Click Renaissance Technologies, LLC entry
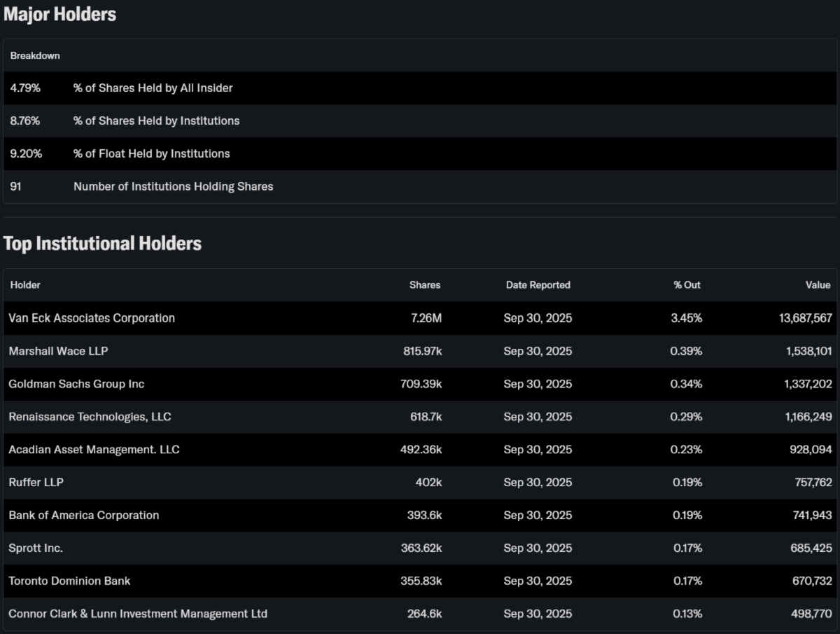The width and height of the screenshot is (840, 634). (x=90, y=417)
